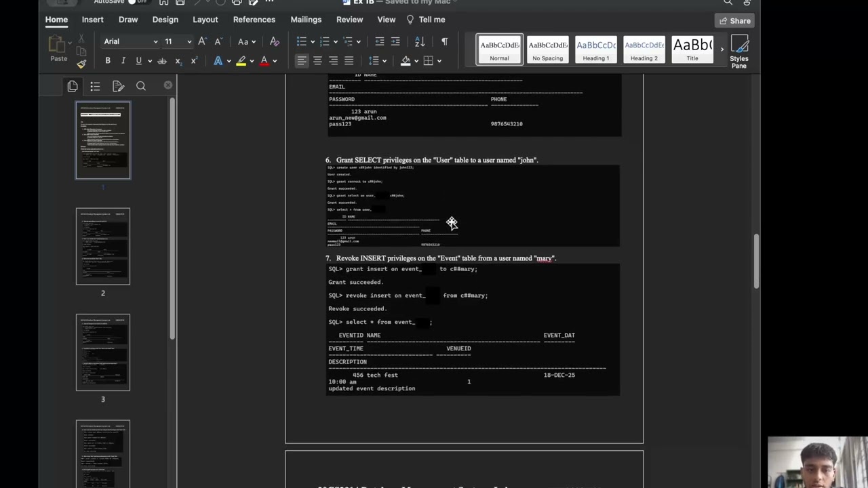Increase paragraph indent
This screenshot has width=868, height=488.
(x=395, y=41)
